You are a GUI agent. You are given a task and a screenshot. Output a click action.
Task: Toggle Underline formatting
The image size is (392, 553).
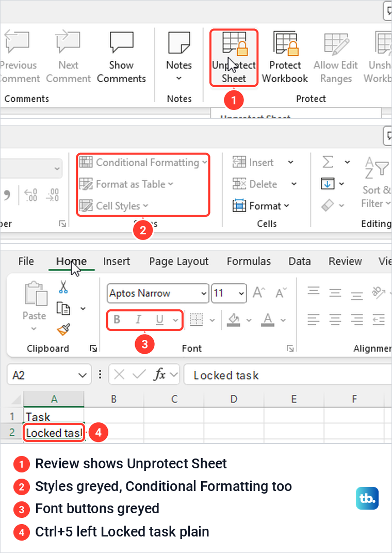[159, 320]
